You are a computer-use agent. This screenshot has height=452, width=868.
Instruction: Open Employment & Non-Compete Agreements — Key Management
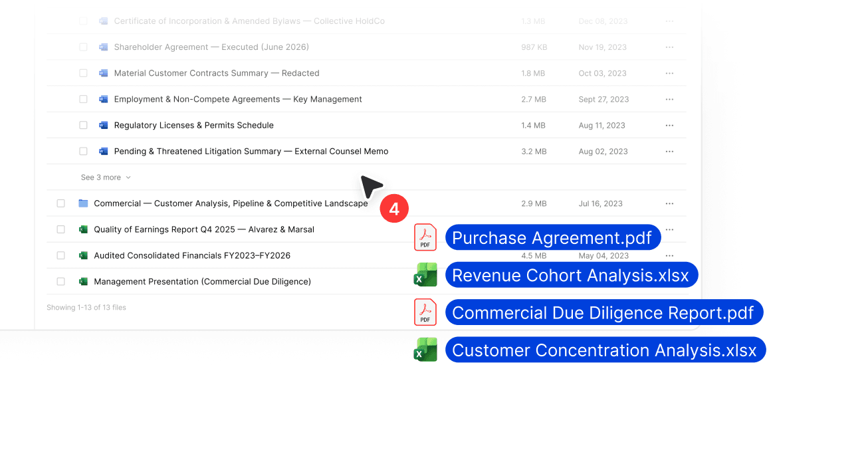238,99
